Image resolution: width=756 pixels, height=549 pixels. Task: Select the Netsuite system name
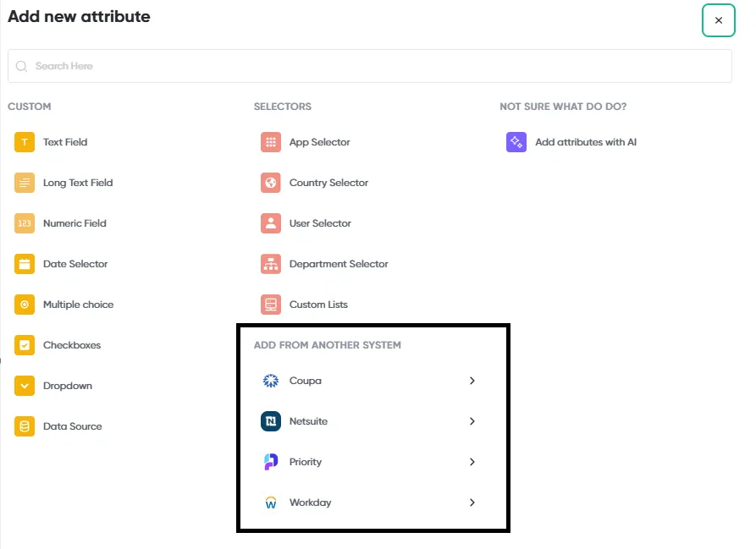pyautogui.click(x=308, y=421)
